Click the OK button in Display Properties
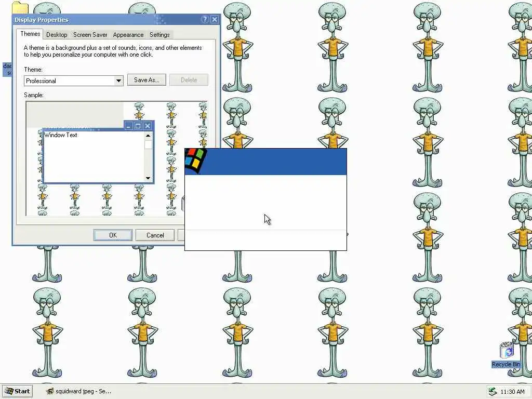Viewport: 532px width, 399px height. coord(113,235)
